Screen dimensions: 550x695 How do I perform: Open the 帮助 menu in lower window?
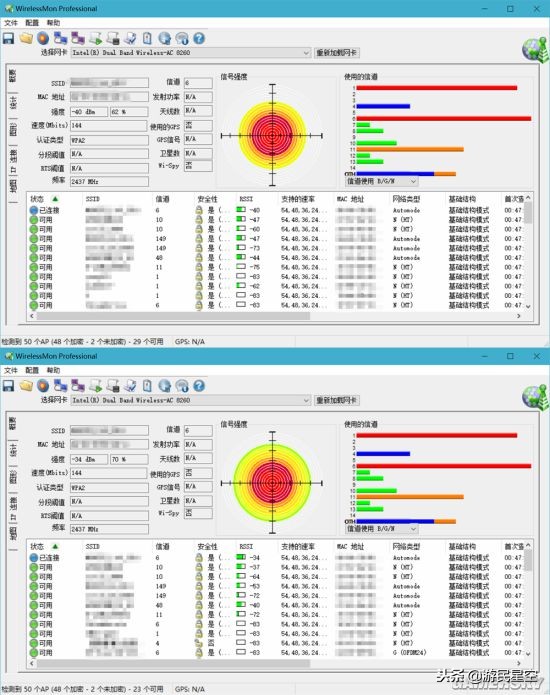(x=53, y=371)
